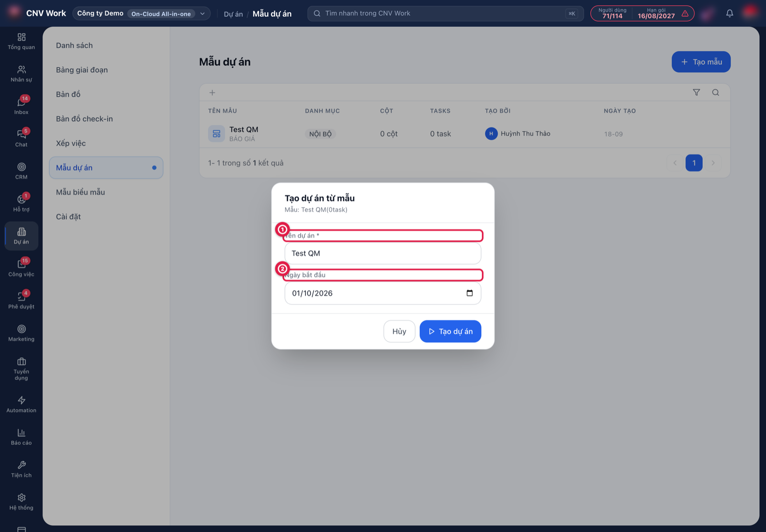Click the quick search box in header
The image size is (766, 532).
(x=445, y=13)
